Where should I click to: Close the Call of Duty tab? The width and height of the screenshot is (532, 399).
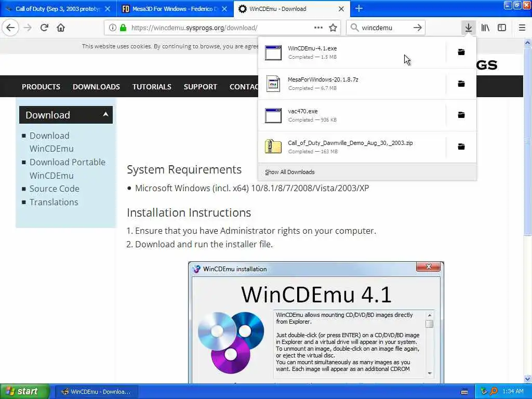tap(108, 9)
